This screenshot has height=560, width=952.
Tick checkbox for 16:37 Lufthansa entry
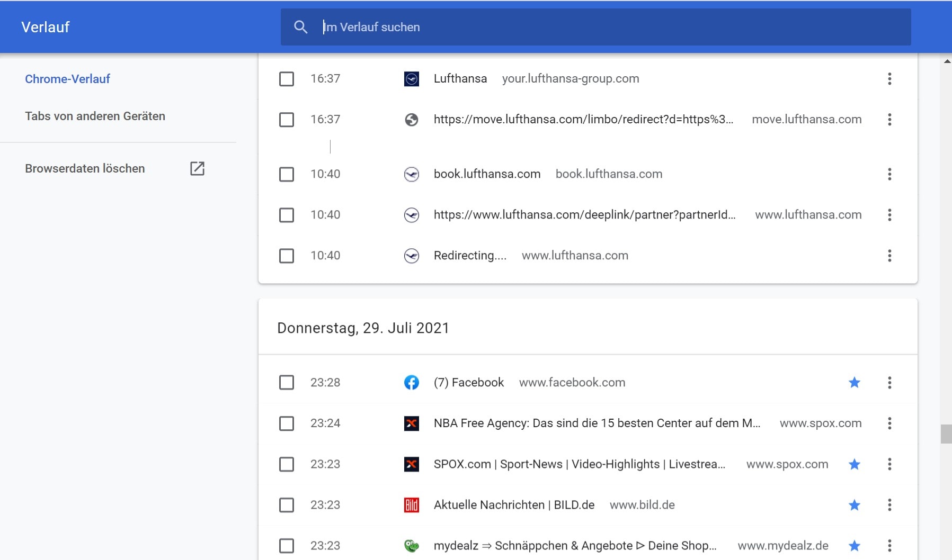tap(287, 79)
